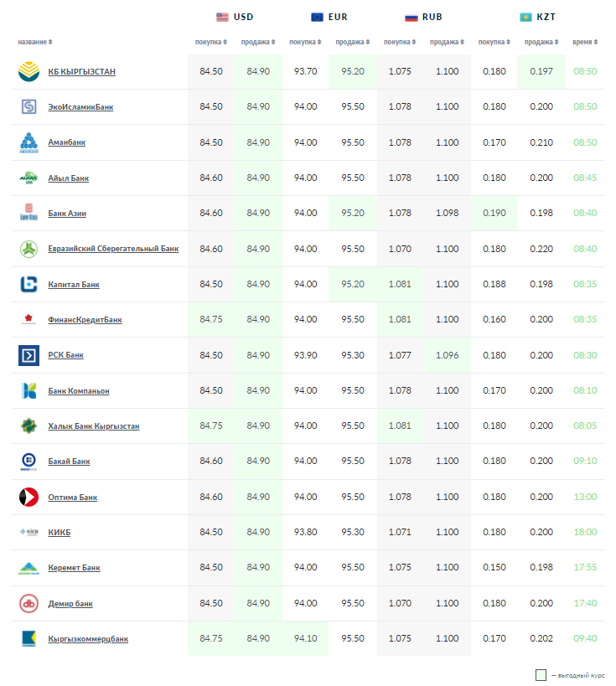
Task: Click the Аманбанк logo icon
Action: pos(28,142)
